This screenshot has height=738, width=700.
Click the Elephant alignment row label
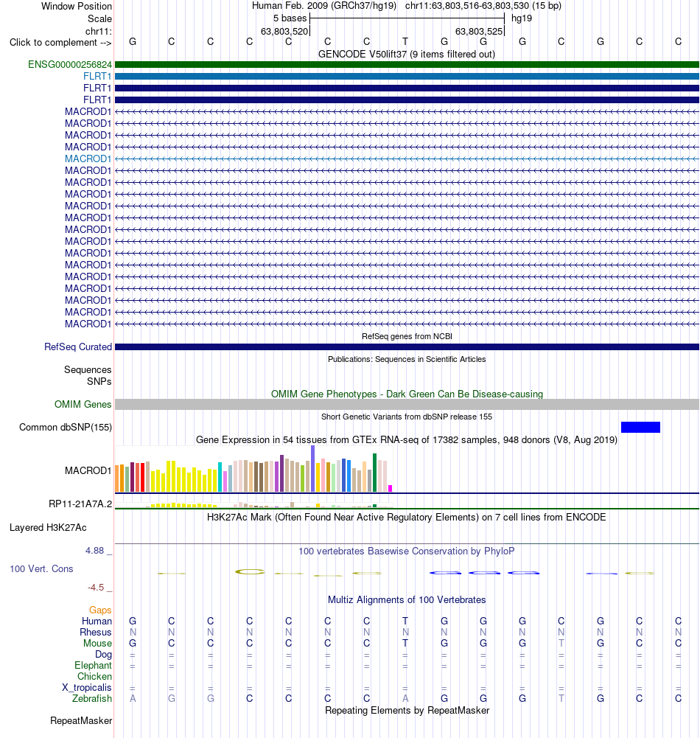(93, 666)
